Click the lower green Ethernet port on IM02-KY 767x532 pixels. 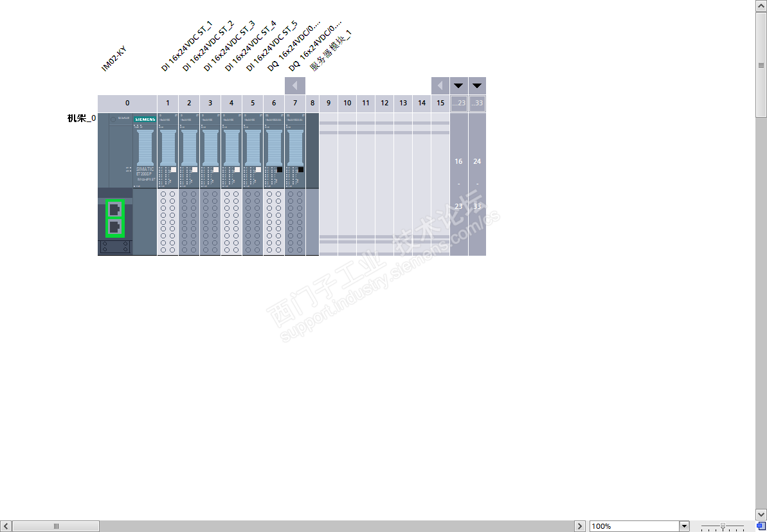pos(115,227)
